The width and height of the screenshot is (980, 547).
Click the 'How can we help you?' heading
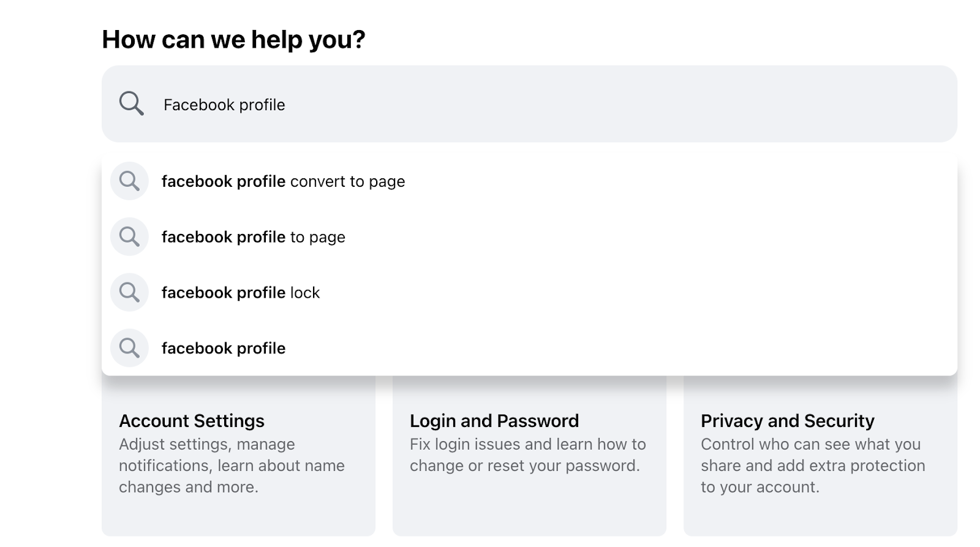click(233, 40)
